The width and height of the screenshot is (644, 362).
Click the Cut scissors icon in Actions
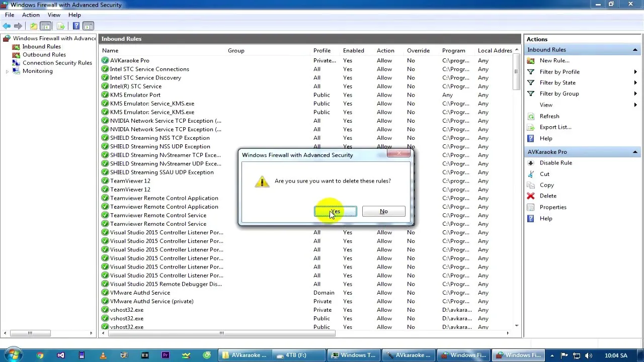point(531,174)
